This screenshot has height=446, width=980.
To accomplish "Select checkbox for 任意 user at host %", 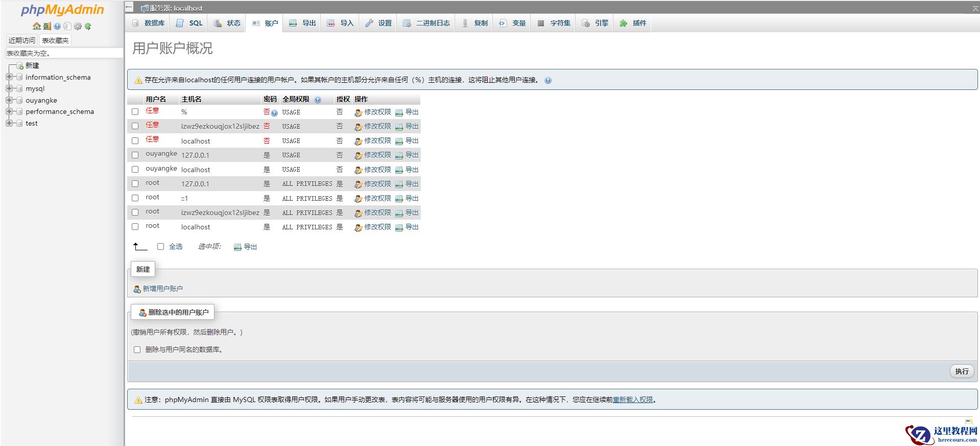I will tap(135, 112).
